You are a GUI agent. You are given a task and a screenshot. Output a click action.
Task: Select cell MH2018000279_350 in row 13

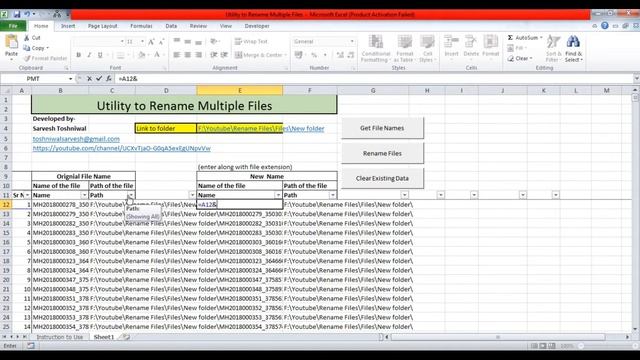[60, 214]
